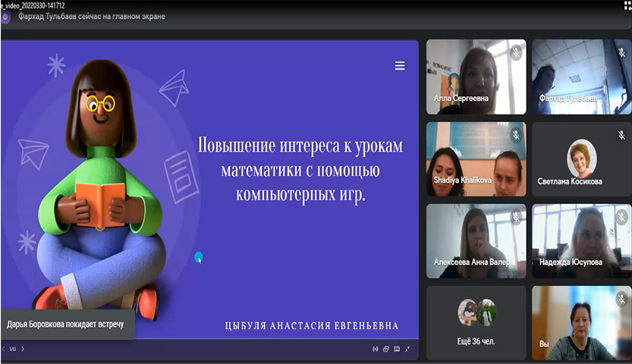Click the slide image view icon

[397, 350]
